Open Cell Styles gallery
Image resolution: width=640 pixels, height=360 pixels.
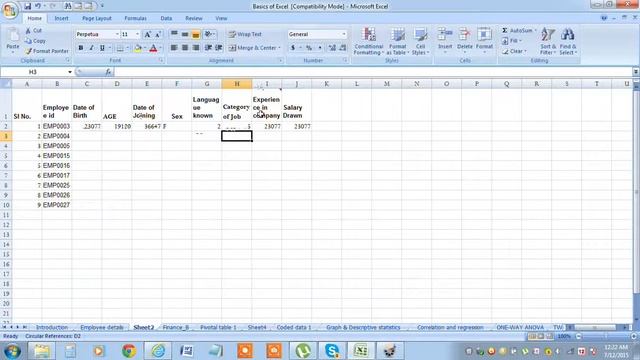pyautogui.click(x=420, y=41)
